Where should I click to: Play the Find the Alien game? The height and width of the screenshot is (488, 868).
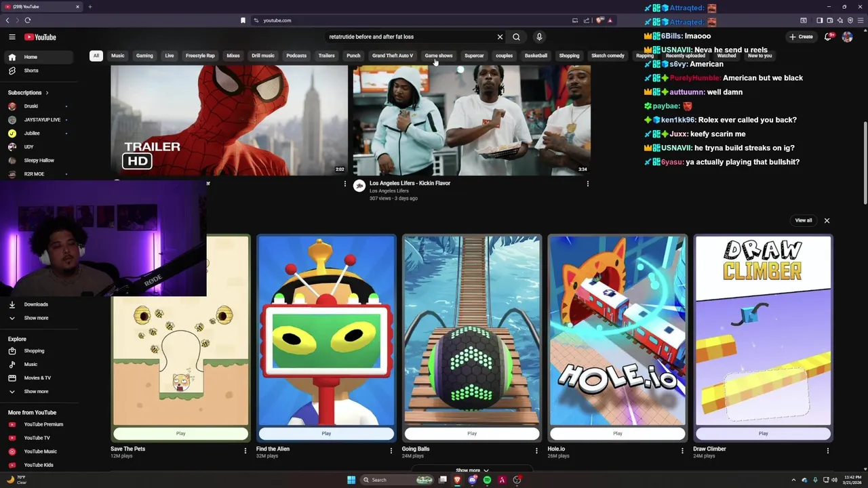(x=326, y=434)
